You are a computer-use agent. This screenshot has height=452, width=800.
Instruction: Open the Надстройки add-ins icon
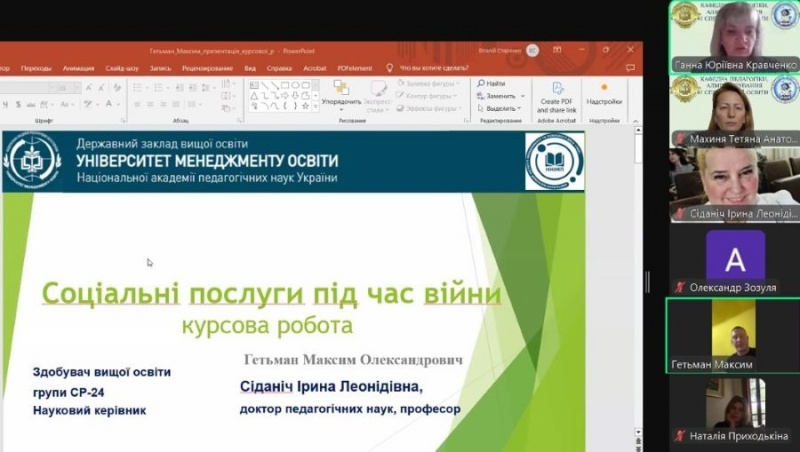coord(604,93)
